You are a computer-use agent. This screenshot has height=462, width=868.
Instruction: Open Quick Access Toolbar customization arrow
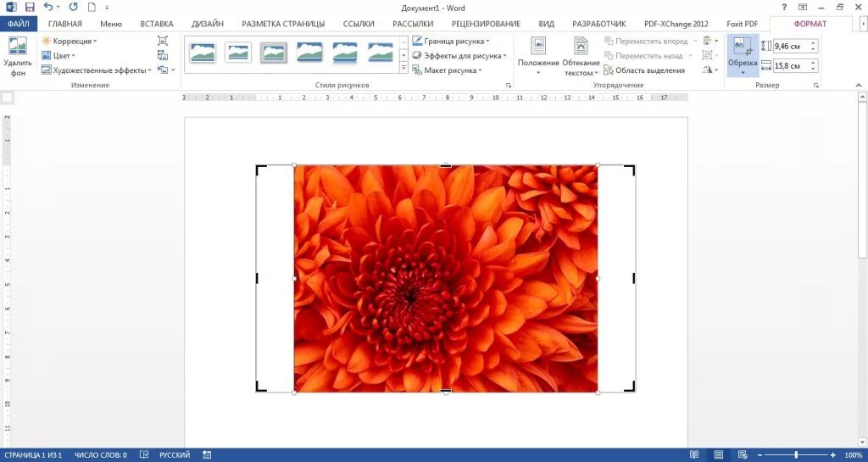tap(107, 8)
